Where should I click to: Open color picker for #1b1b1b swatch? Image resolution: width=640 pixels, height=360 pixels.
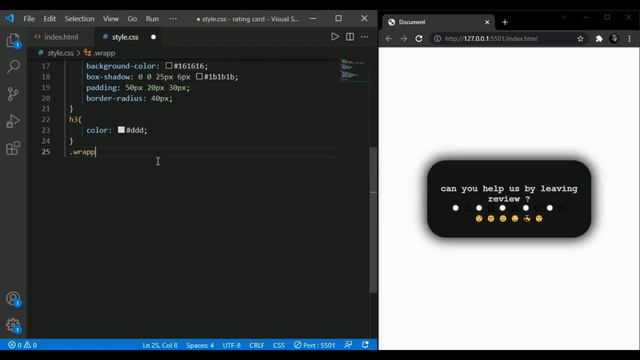(x=199, y=76)
